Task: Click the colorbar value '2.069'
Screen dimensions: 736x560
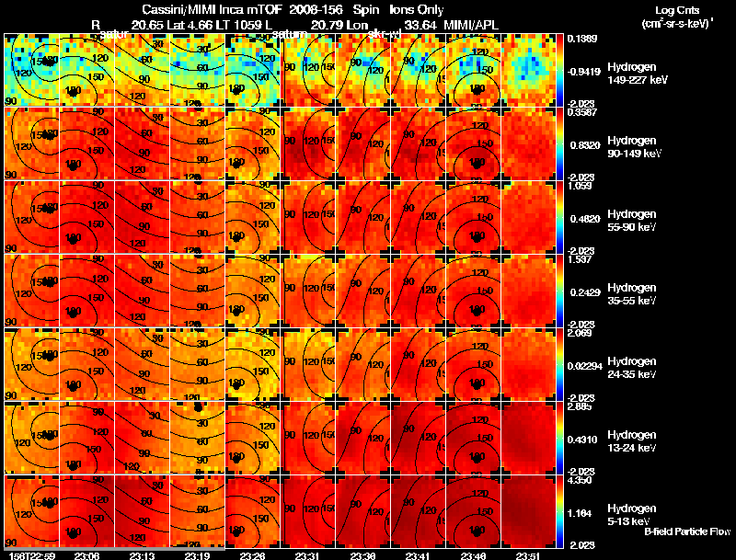Action: coord(580,333)
